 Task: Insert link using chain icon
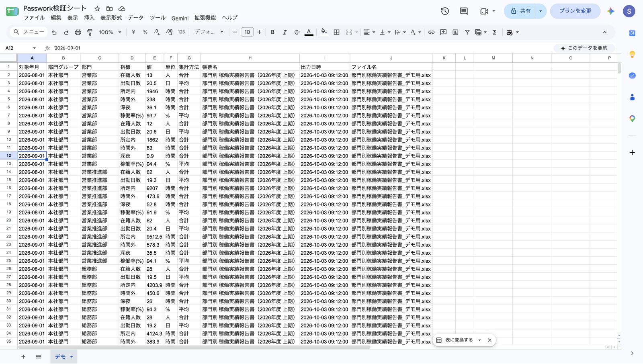click(x=431, y=33)
